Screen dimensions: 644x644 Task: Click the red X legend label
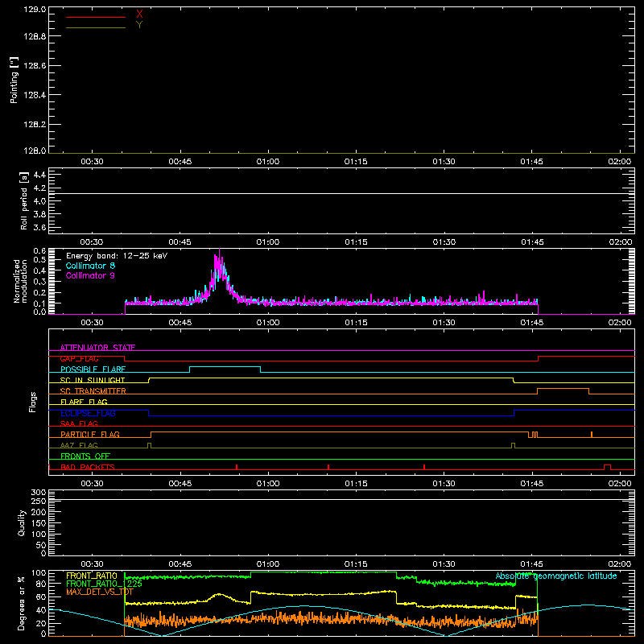tap(139, 14)
